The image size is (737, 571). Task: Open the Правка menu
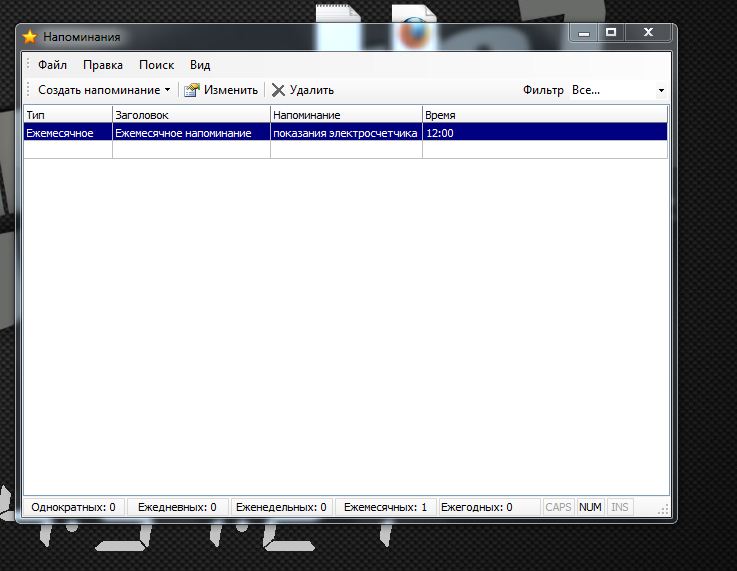click(x=103, y=65)
